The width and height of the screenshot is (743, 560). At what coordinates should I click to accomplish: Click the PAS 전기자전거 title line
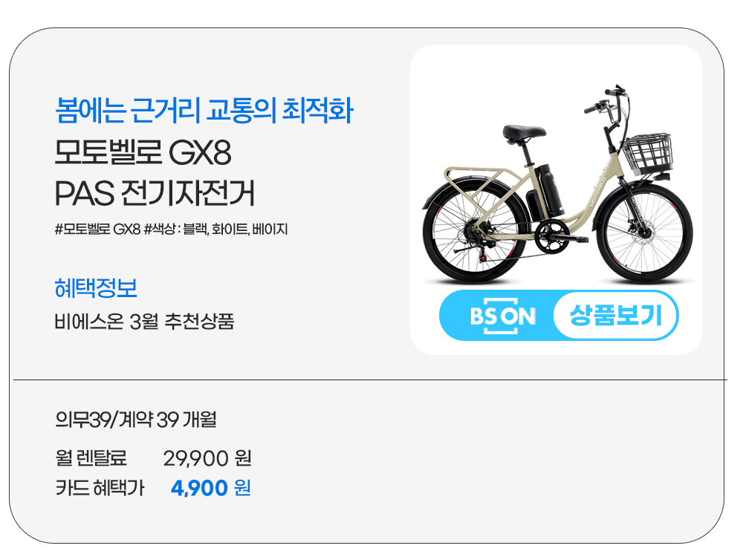click(155, 193)
